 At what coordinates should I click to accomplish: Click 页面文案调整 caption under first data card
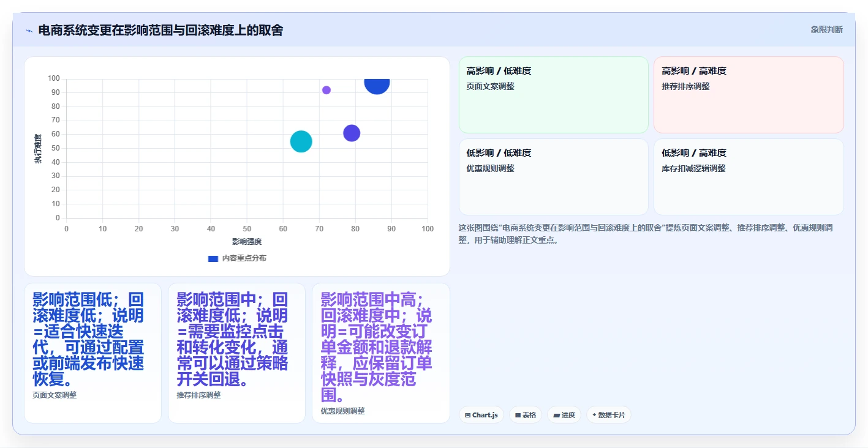[55, 395]
